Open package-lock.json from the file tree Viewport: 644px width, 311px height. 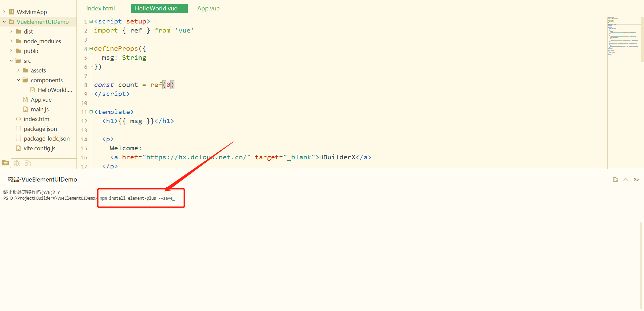pos(47,139)
